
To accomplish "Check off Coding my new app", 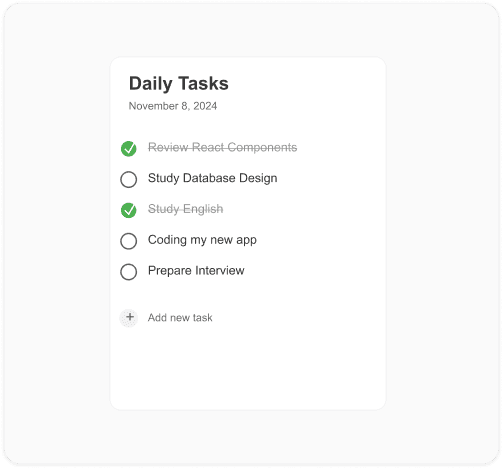I will point(129,241).
